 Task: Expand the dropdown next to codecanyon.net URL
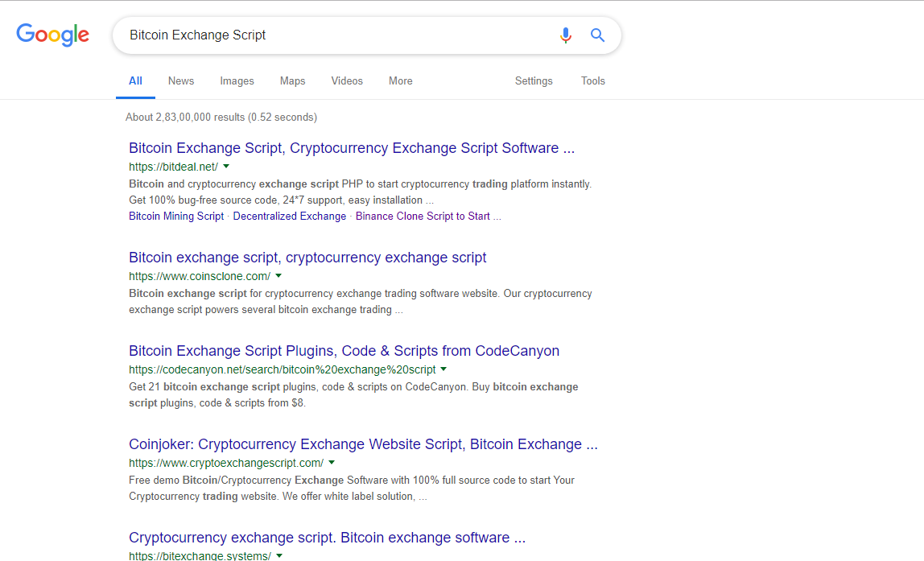coord(444,369)
